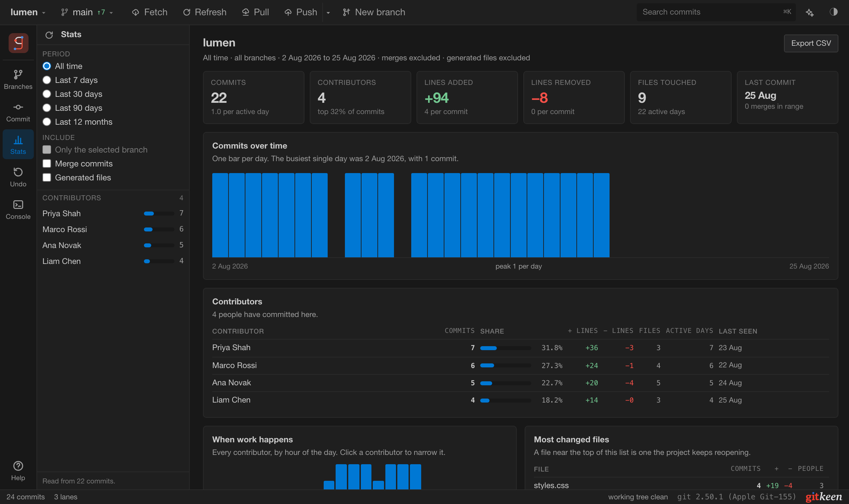Click the Export CSV button
Viewport: 849px width, 504px height.
click(811, 43)
